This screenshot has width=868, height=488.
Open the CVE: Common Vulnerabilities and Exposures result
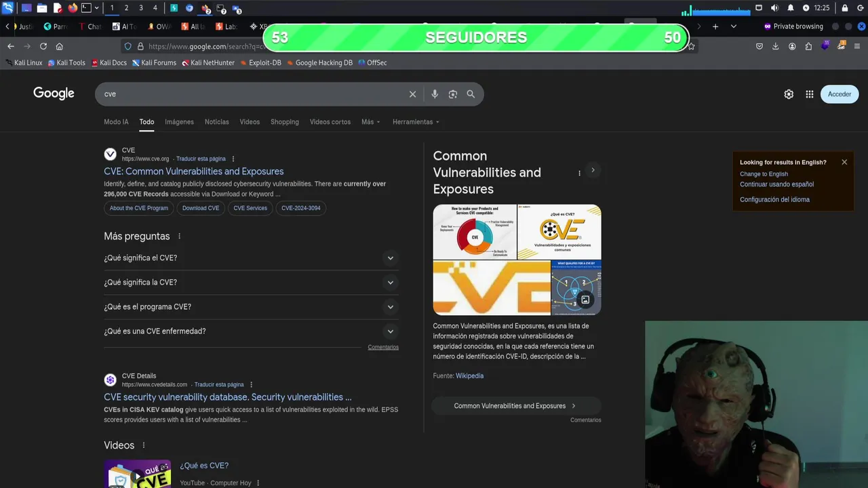[194, 171]
